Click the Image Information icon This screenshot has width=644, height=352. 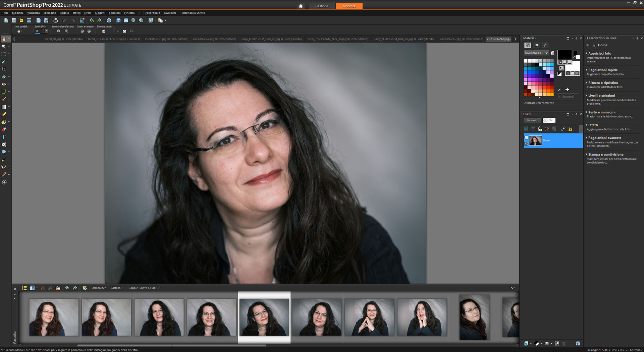point(109,20)
